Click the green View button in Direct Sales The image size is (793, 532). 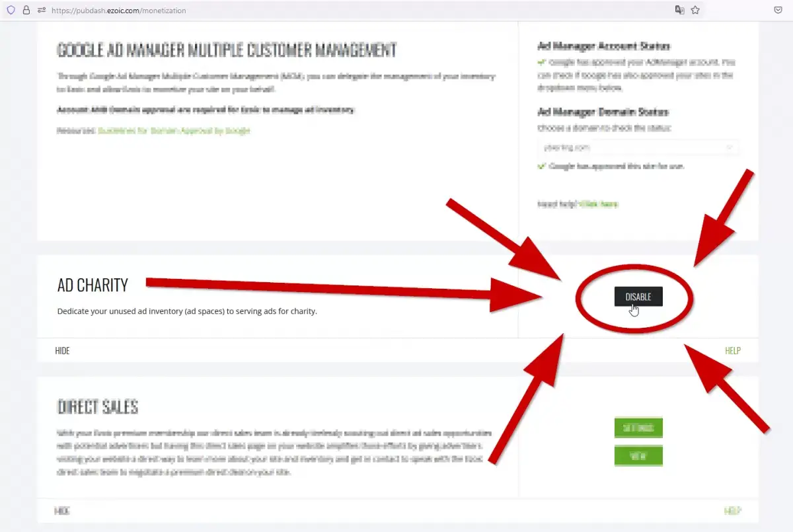point(638,456)
